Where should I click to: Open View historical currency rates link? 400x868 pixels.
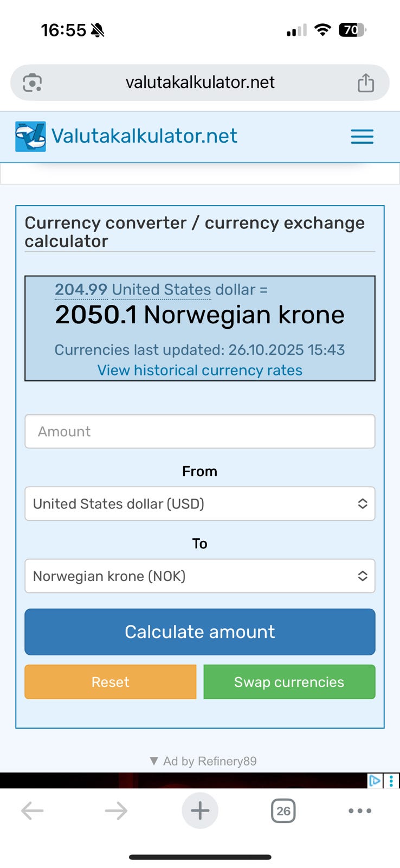pyautogui.click(x=200, y=370)
